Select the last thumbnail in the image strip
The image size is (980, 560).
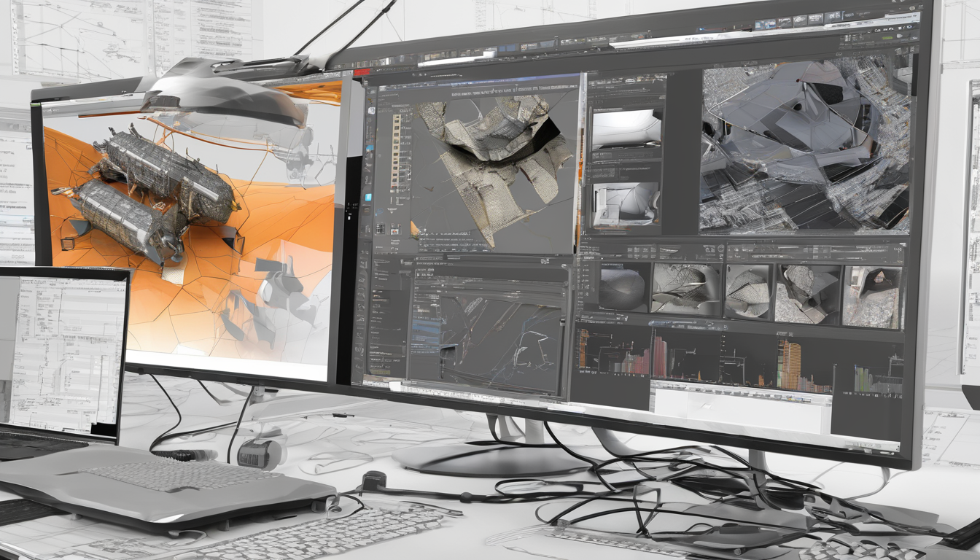pyautogui.click(x=872, y=296)
